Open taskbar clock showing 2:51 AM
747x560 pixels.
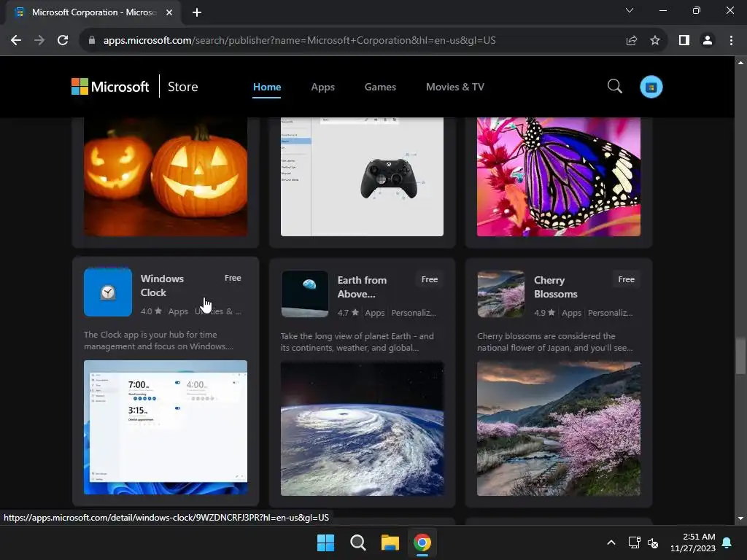693,542
